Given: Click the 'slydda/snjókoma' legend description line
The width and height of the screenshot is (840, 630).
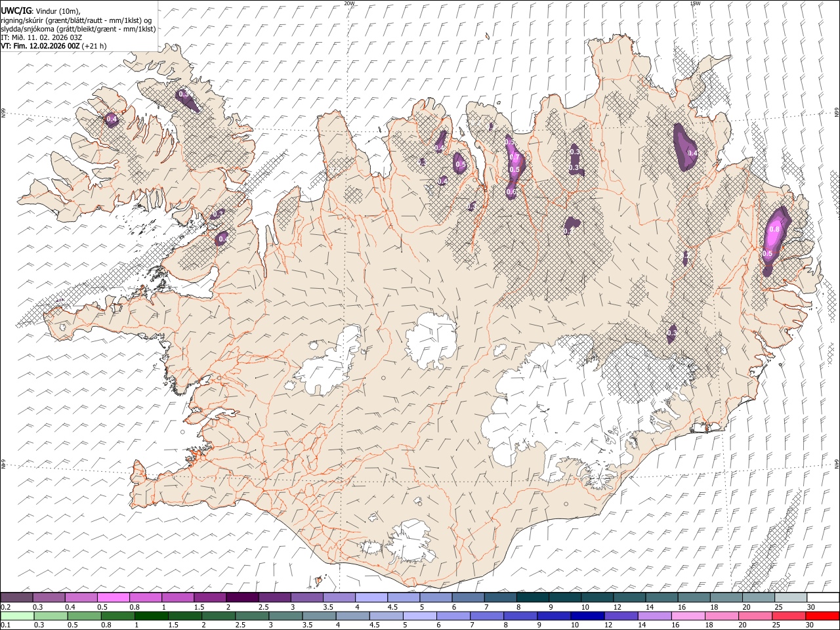Looking at the screenshot, I should pos(78,29).
